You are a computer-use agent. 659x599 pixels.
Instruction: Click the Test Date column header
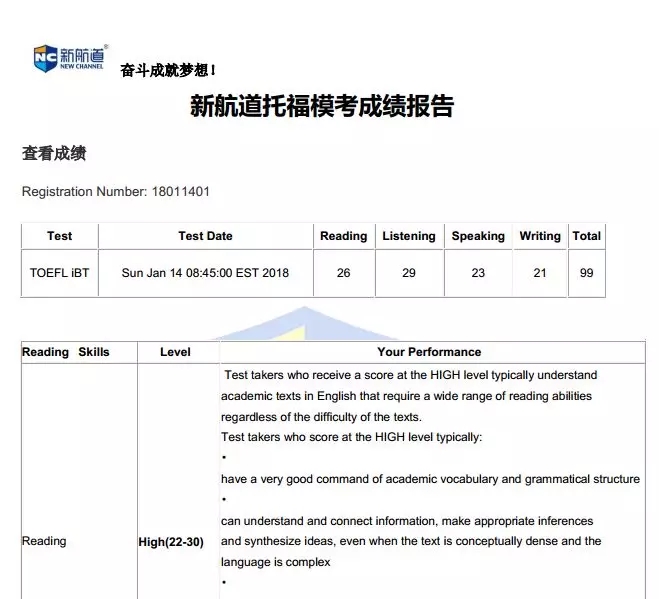[x=205, y=236]
